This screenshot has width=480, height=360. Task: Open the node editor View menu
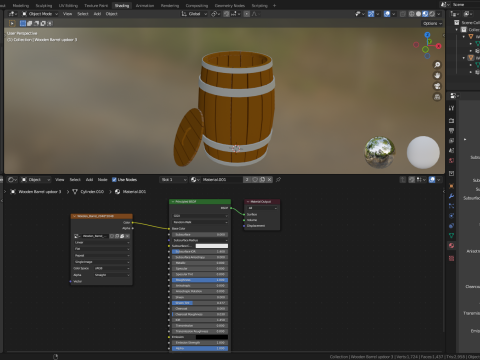(x=59, y=180)
